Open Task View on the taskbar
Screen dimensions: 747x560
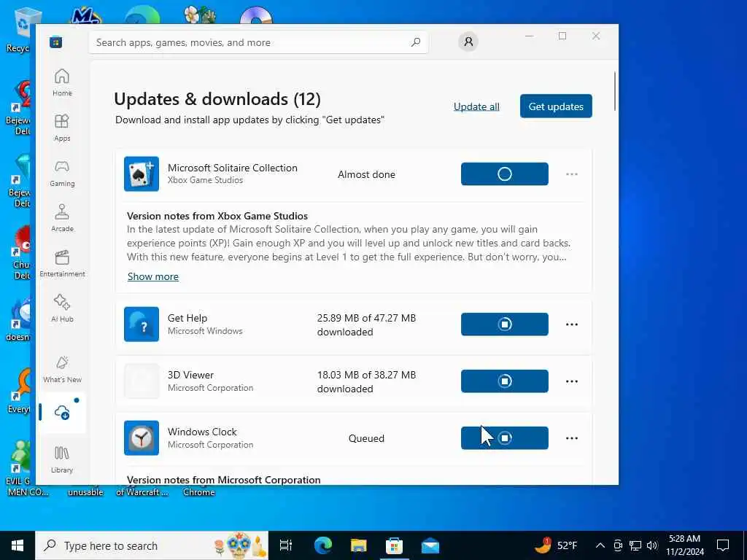point(286,545)
